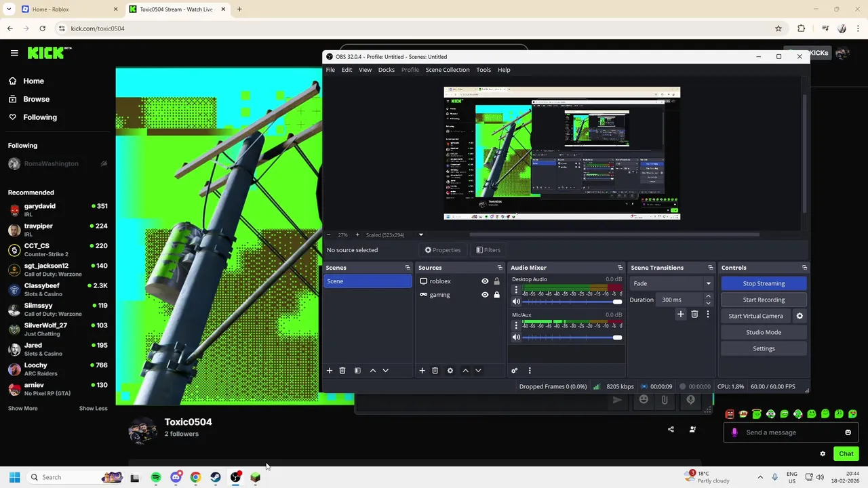Adjust Desktop Audio volume slider
The height and width of the screenshot is (488, 868).
point(571,302)
